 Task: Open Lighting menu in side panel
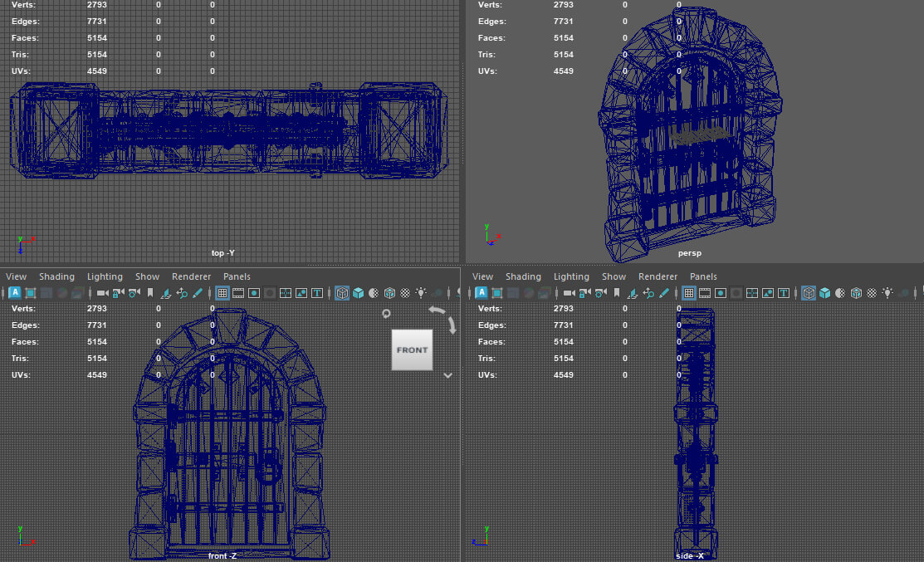click(572, 276)
